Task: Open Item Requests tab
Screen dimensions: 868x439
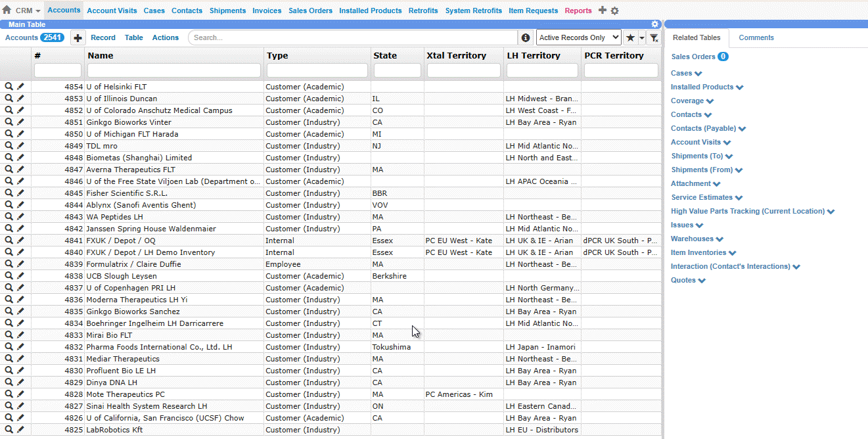Action: pyautogui.click(x=534, y=11)
